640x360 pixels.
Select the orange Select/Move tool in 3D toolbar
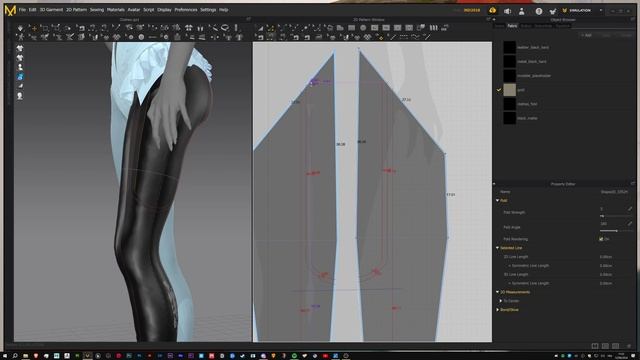pos(33,28)
